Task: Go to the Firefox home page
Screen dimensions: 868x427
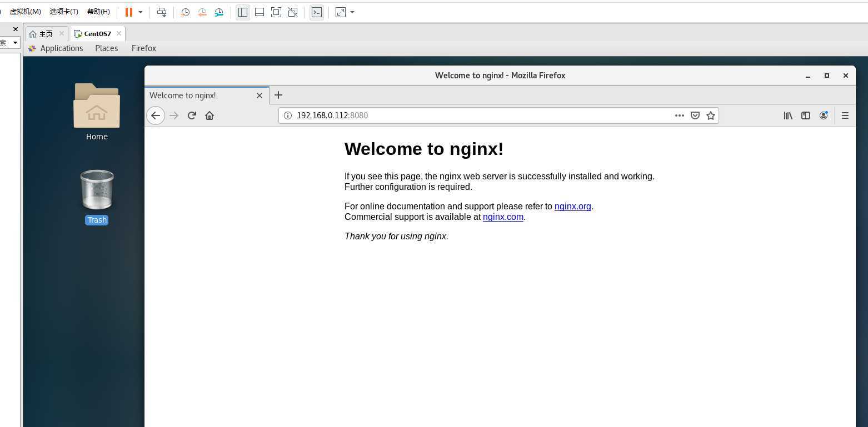Action: point(209,115)
